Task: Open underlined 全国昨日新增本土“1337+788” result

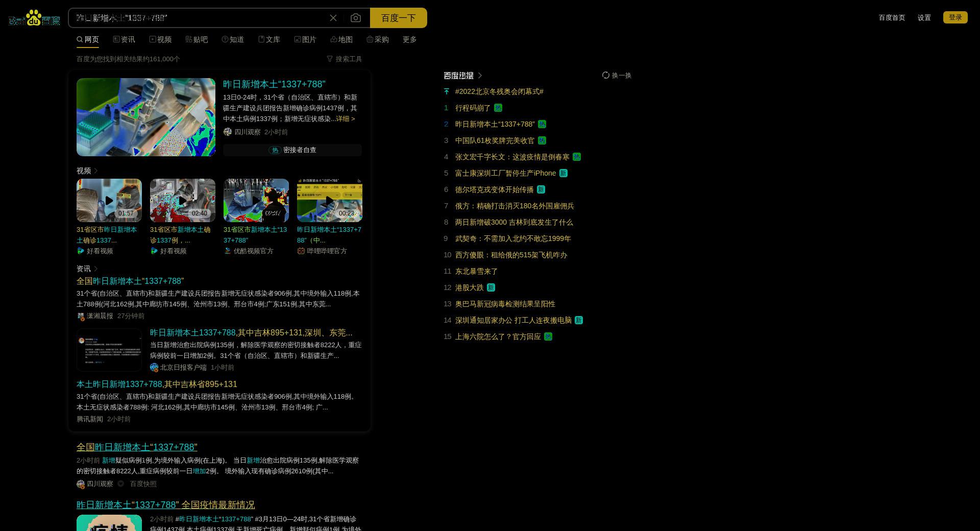Action: tap(137, 447)
